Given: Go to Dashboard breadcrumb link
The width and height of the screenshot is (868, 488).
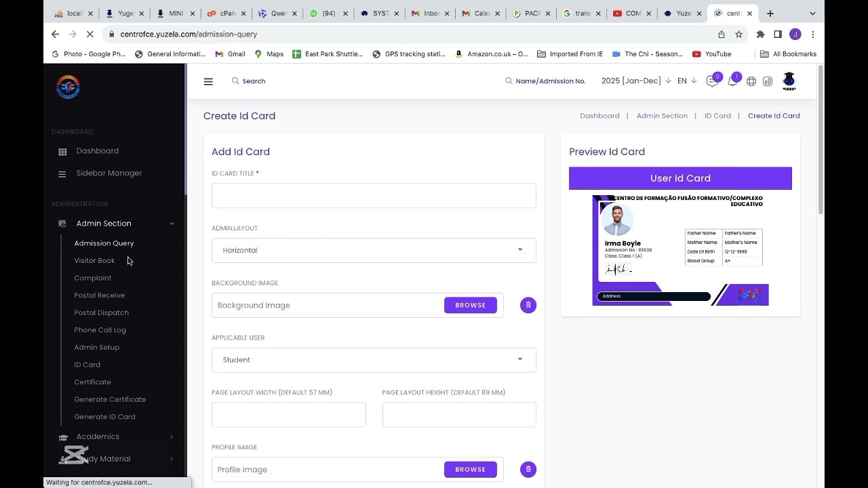Looking at the screenshot, I should 599,116.
